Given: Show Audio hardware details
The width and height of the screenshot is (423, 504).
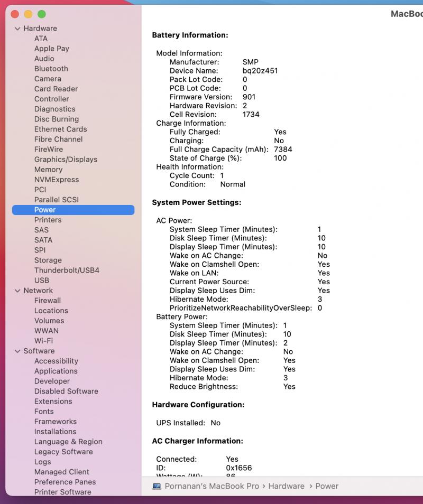Looking at the screenshot, I should tap(44, 59).
